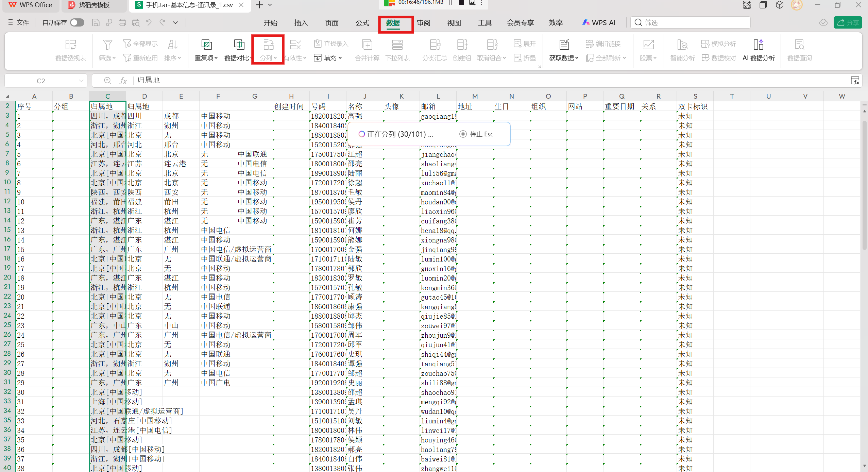Toggle the 自动保存 autosave switch
Screen dimensions: 868x472
[77, 23]
